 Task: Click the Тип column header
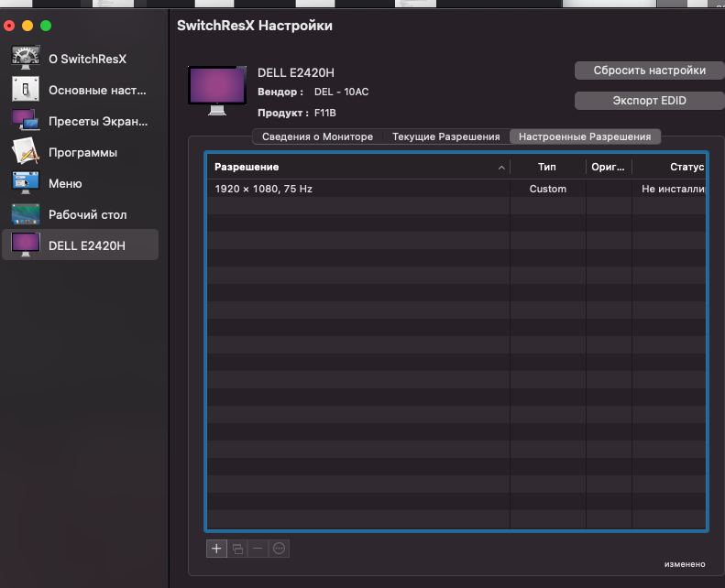tap(547, 167)
